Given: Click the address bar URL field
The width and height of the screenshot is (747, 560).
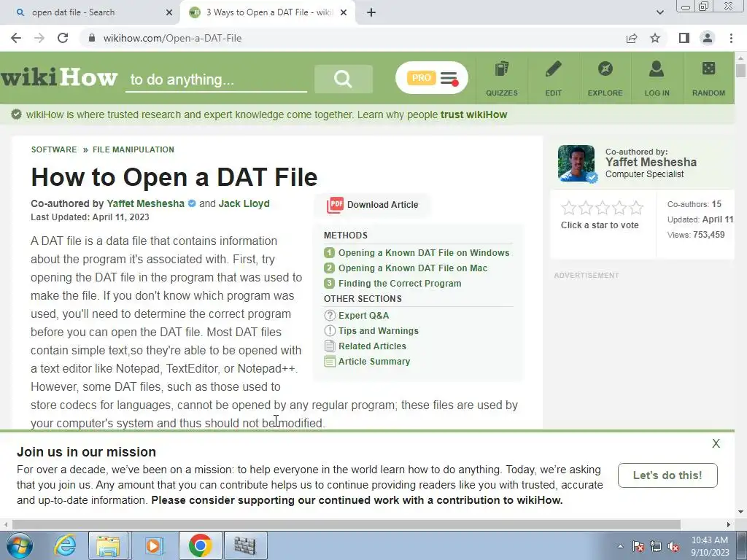Looking at the screenshot, I should [352, 38].
